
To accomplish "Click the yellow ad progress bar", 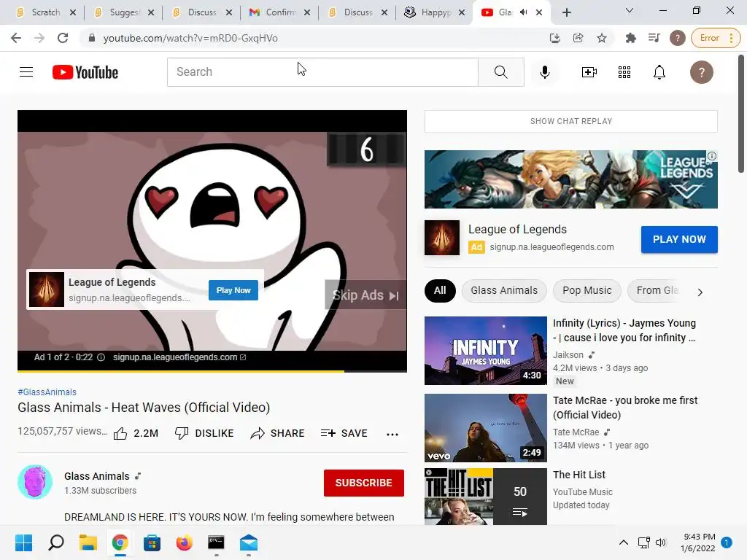I will (x=181, y=370).
